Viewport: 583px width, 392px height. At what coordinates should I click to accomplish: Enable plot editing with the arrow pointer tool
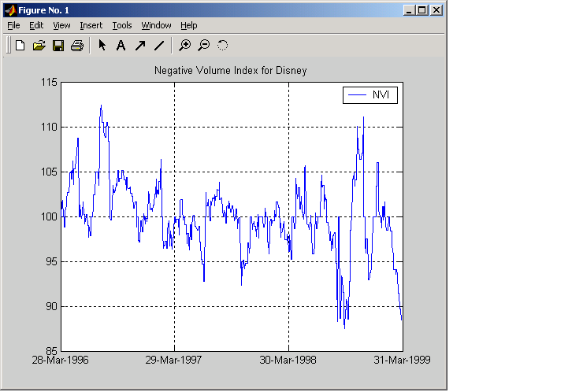click(102, 46)
